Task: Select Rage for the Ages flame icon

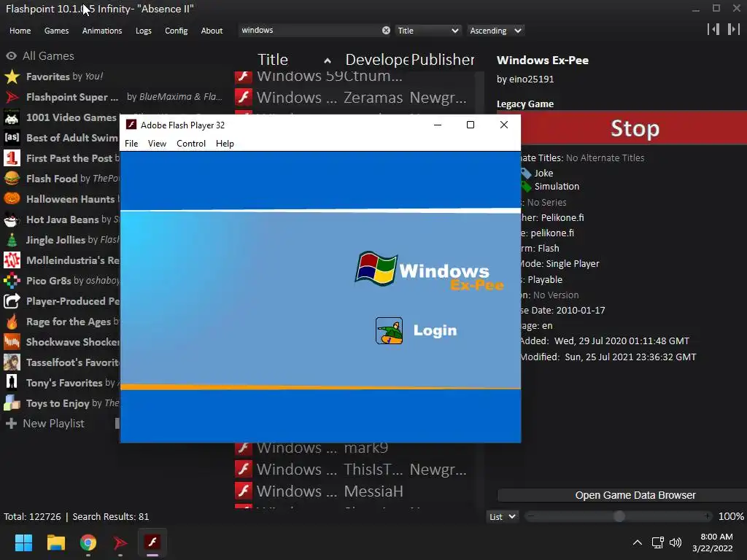Action: pos(12,322)
